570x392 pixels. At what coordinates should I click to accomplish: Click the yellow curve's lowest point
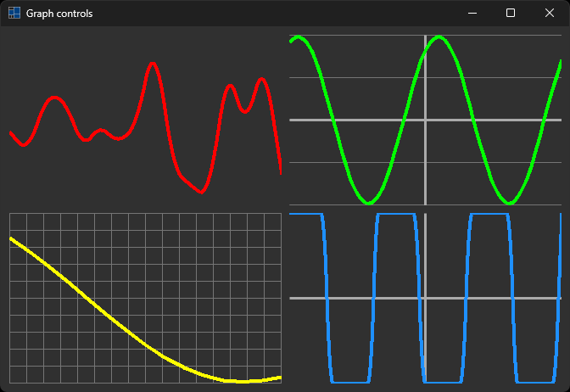click(242, 381)
